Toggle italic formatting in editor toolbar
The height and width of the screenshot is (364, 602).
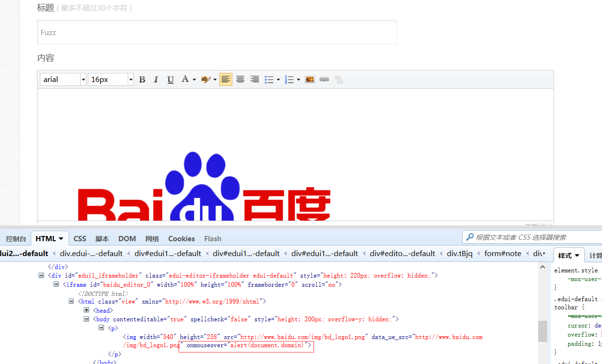156,80
